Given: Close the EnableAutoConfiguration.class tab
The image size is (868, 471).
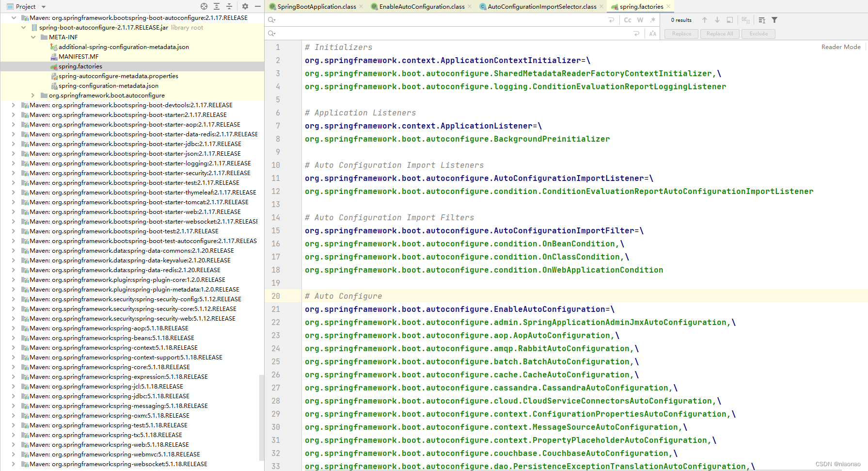Looking at the screenshot, I should [470, 6].
